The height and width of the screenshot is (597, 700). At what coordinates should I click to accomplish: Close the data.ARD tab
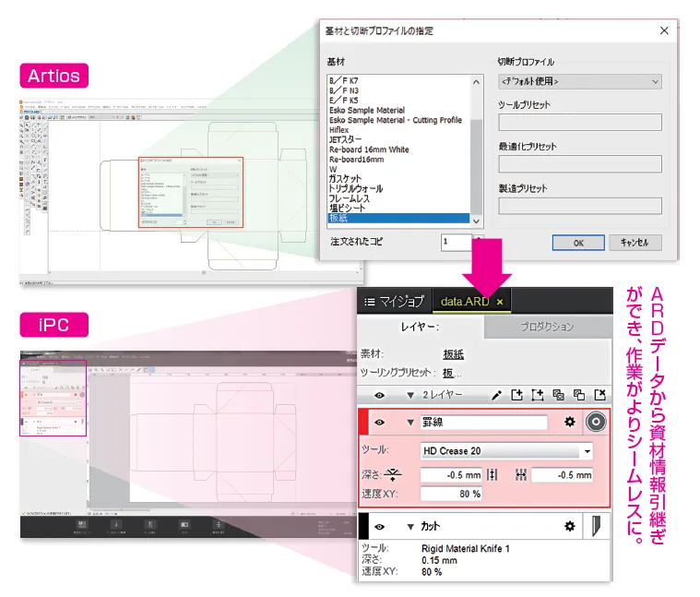pos(500,302)
